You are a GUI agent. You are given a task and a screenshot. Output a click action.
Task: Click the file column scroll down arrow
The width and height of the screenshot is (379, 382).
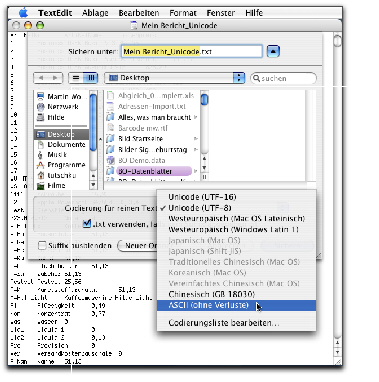(204, 167)
